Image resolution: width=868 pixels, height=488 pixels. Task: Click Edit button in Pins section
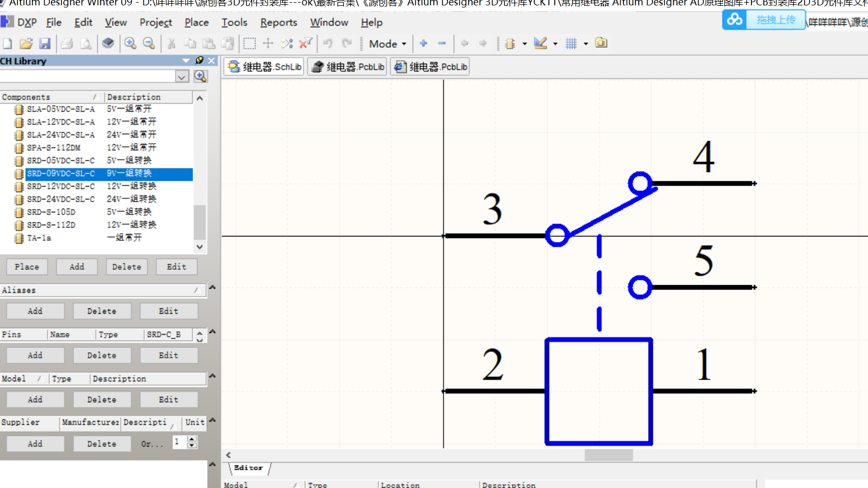pos(168,355)
